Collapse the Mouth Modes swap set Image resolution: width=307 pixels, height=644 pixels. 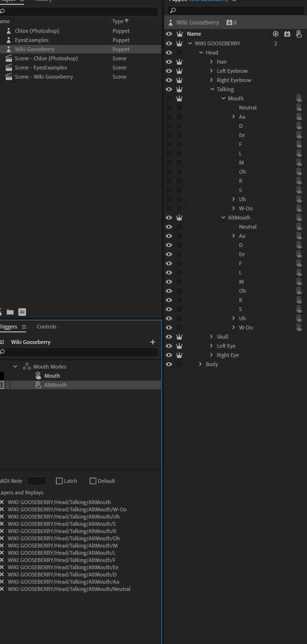[x=15, y=367]
